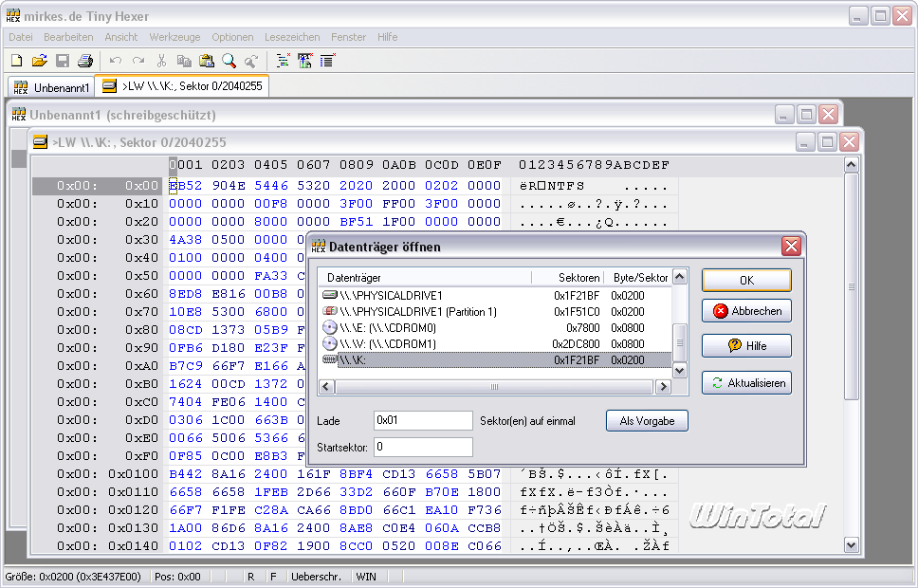Click the Lade sector count field
Screen dimensions: 918x588
(x=422, y=420)
